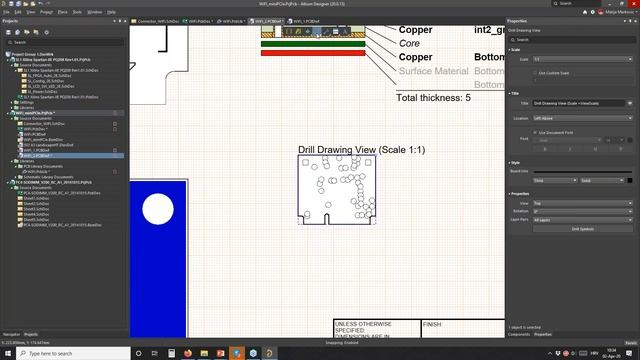Toggle Use Document Font checkbox
The width and height of the screenshot is (640, 360).
point(535,132)
